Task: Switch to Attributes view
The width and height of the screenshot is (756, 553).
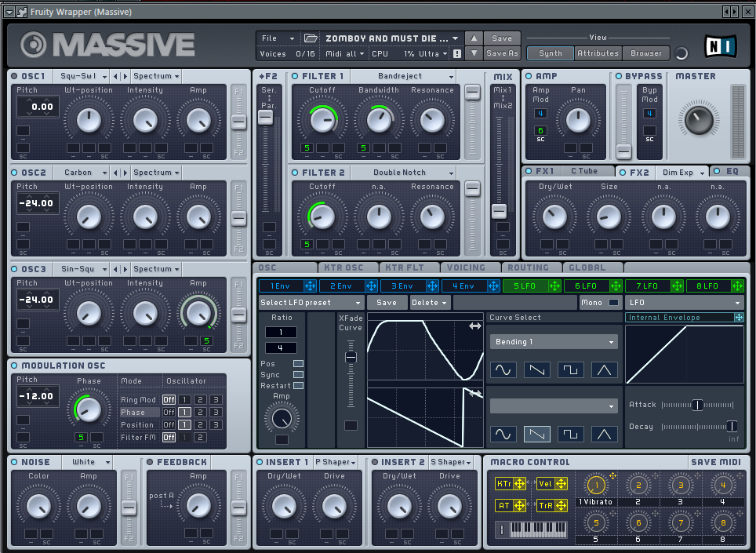Action: (x=598, y=53)
